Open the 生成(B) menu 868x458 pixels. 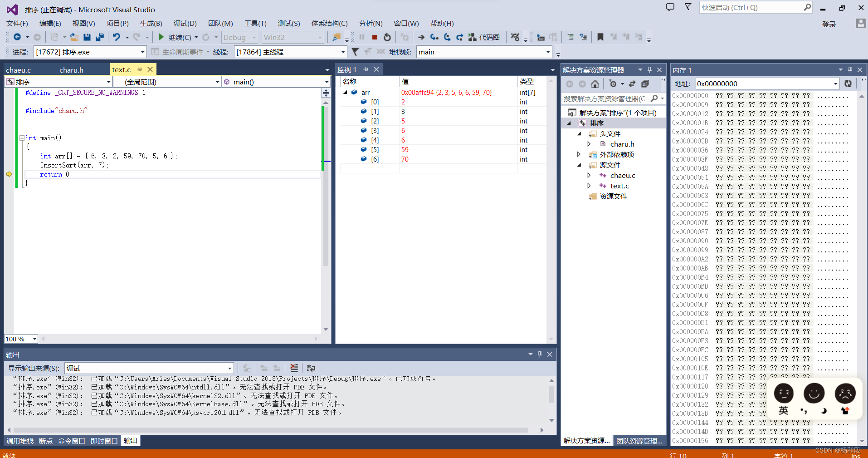click(x=151, y=23)
